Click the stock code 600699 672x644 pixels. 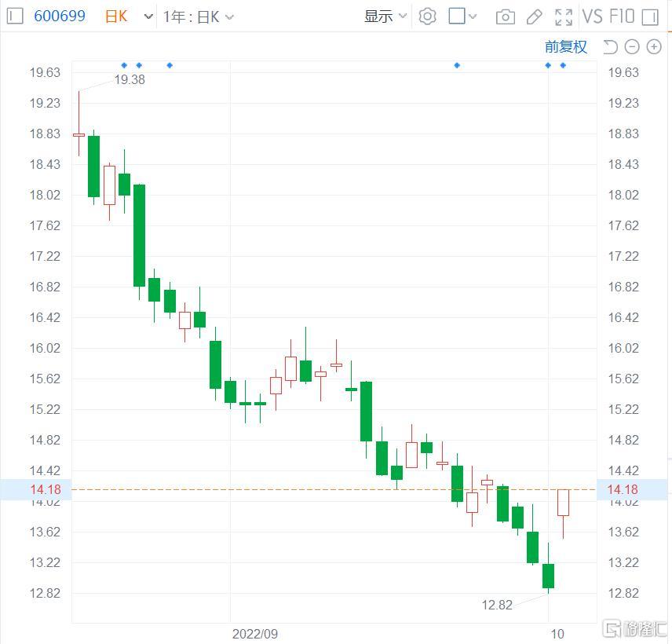coord(60,16)
